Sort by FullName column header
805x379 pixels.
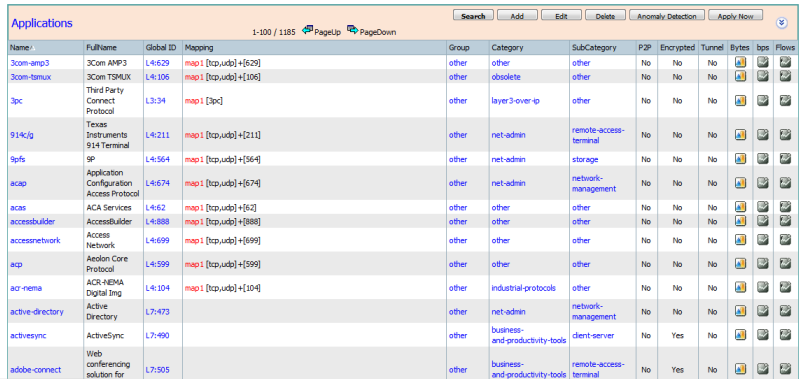pos(102,47)
